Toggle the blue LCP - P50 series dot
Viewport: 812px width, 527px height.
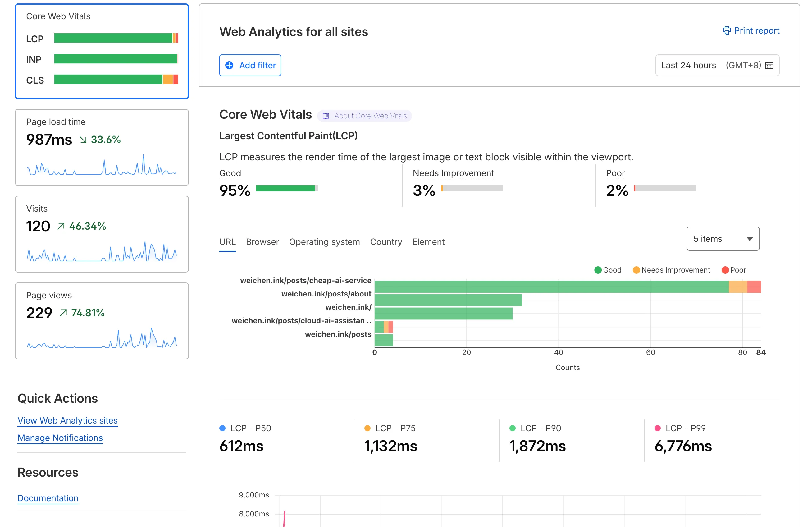point(222,428)
